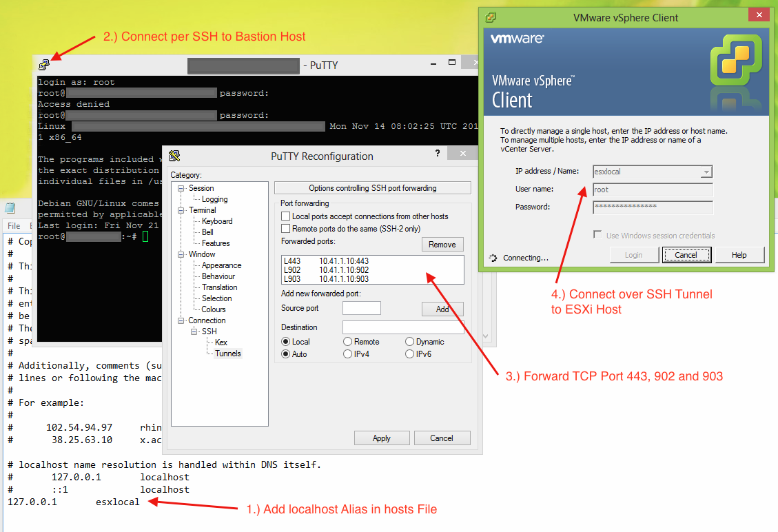This screenshot has width=778, height=532.
Task: Click Help in the vSphere Client
Action: click(739, 255)
